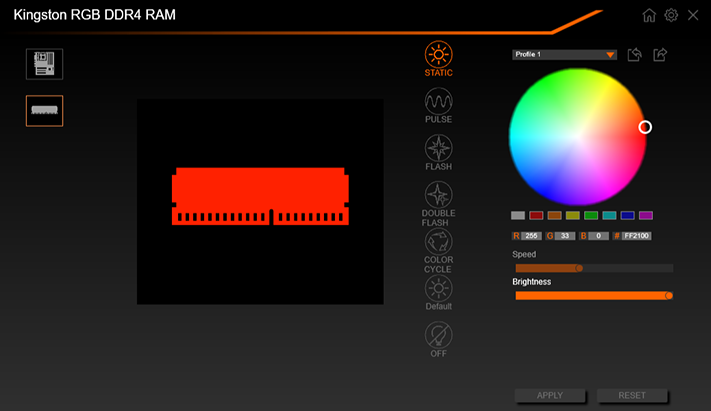
Task: Pick the teal color swatch
Action: 609,215
